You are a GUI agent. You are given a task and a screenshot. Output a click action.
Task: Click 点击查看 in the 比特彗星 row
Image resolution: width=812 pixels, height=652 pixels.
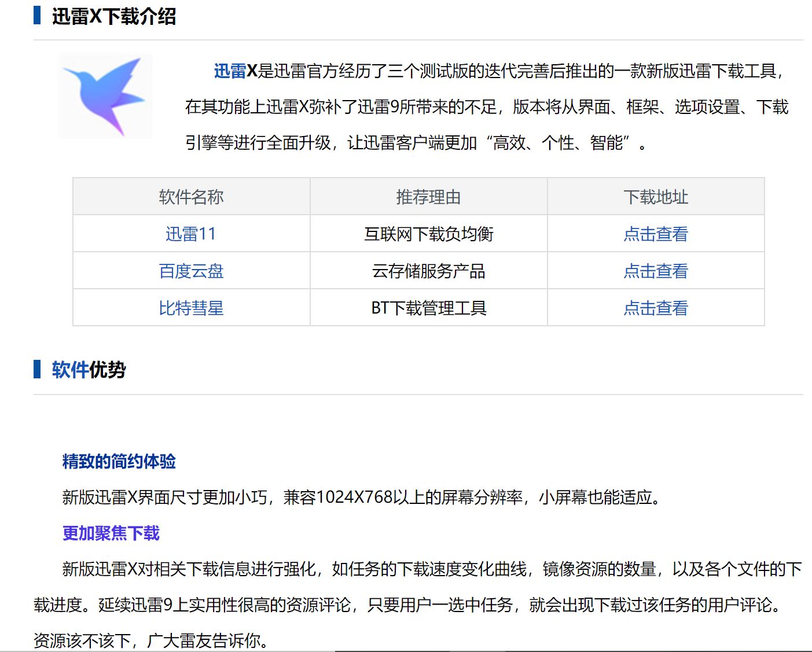656,308
